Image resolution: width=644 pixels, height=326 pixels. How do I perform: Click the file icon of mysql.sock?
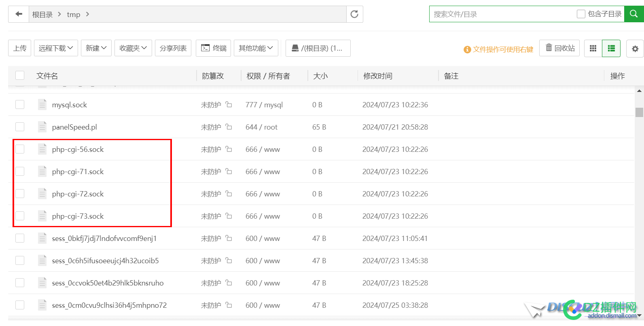42,104
